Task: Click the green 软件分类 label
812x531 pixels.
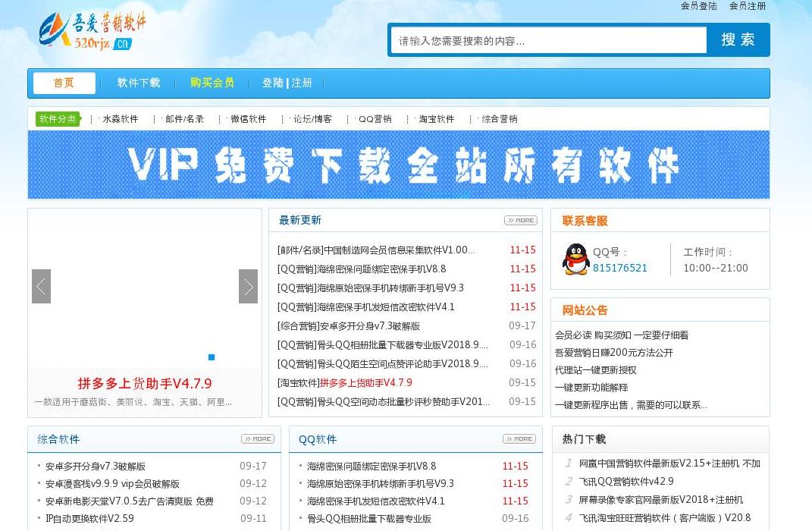Action: click(x=58, y=119)
